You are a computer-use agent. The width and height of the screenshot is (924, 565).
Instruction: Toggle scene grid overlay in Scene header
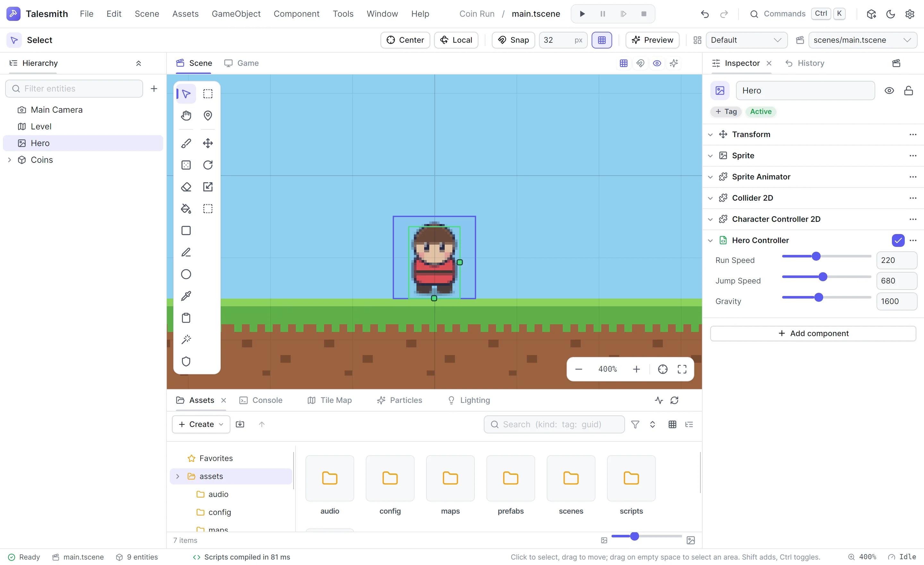coord(624,63)
